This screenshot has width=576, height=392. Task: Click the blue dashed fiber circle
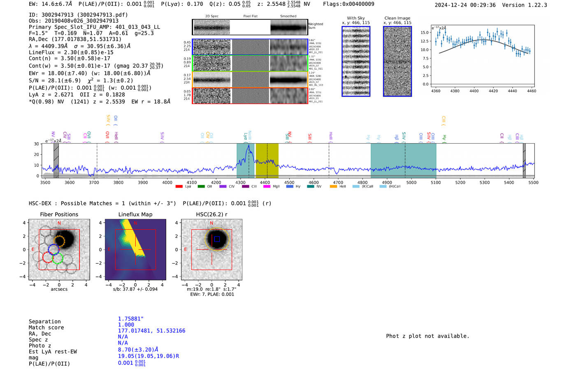54,249
